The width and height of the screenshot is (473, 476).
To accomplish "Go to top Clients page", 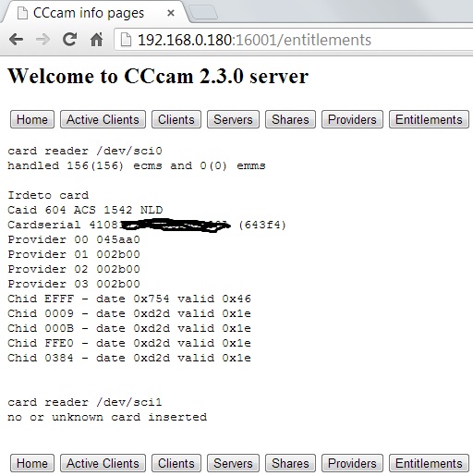I will click(176, 119).
